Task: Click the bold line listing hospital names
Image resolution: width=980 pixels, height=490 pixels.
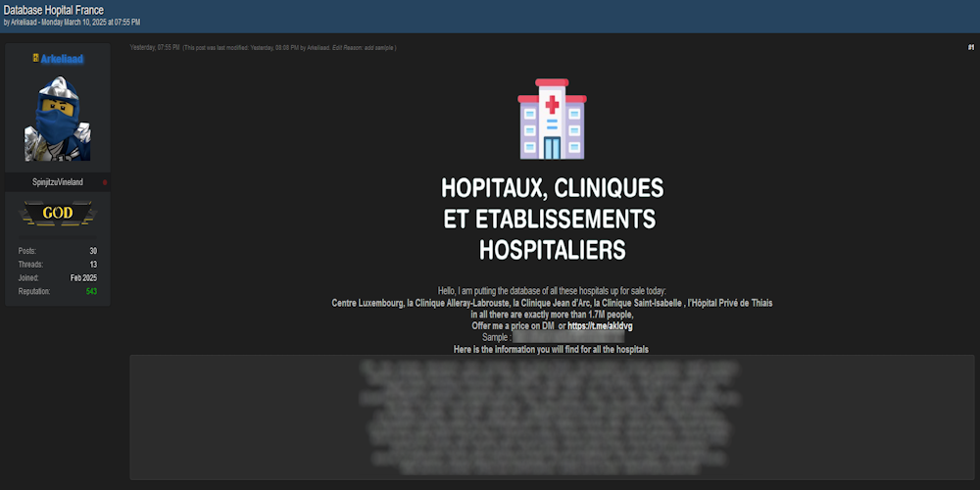Action: click(552, 304)
